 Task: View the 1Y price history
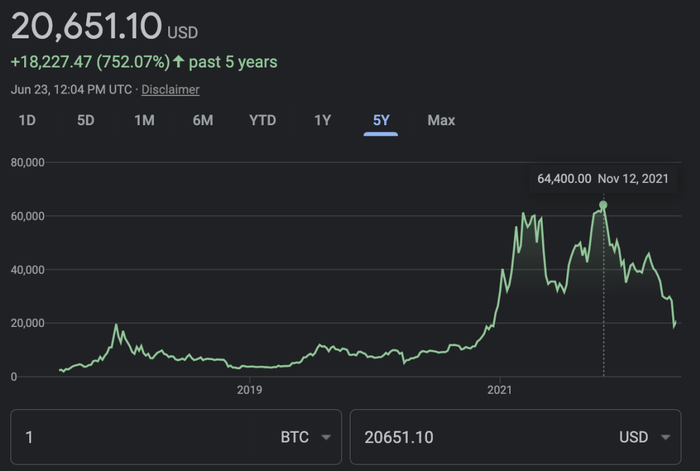click(322, 120)
